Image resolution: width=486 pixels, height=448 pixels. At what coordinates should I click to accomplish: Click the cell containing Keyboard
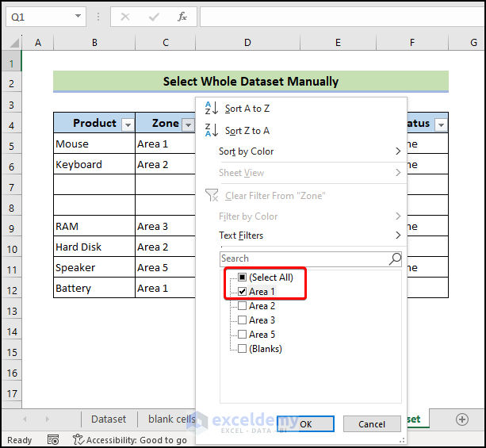[94, 164]
